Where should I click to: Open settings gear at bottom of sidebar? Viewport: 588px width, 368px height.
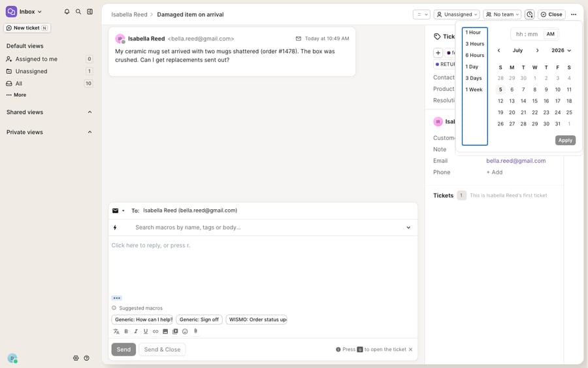(x=76, y=358)
